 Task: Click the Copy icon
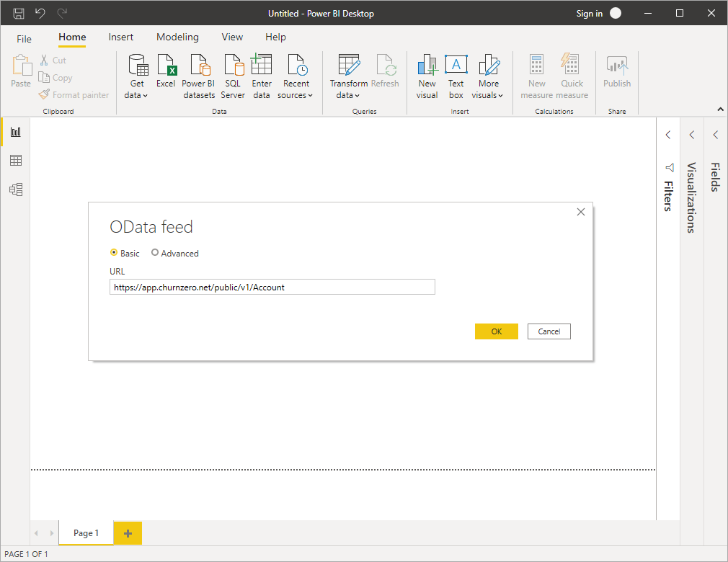44,77
